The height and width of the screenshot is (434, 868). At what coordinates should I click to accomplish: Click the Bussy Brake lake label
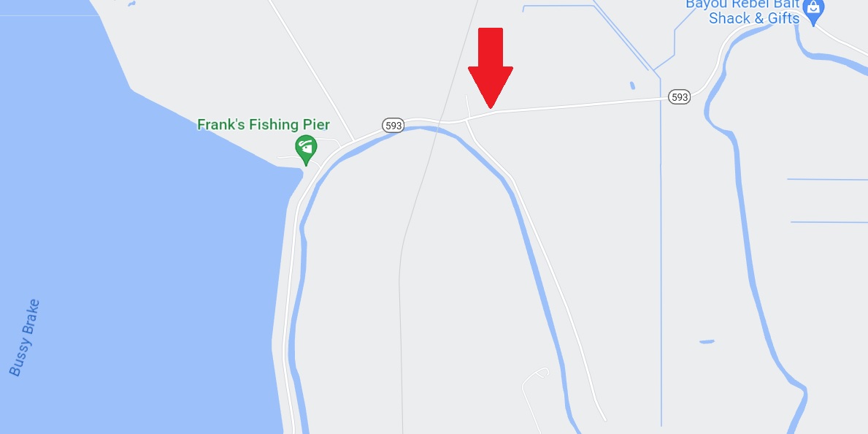coord(25,338)
